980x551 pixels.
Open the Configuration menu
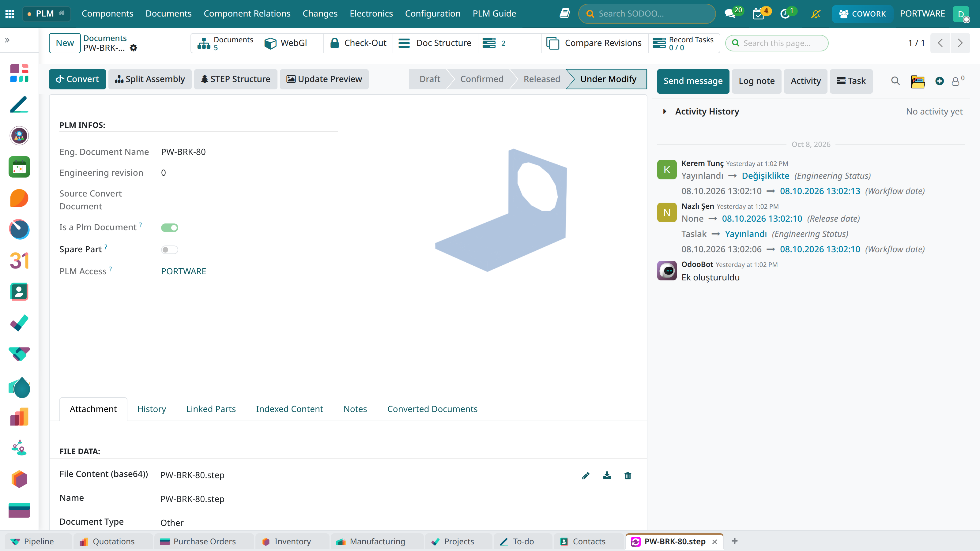432,14
